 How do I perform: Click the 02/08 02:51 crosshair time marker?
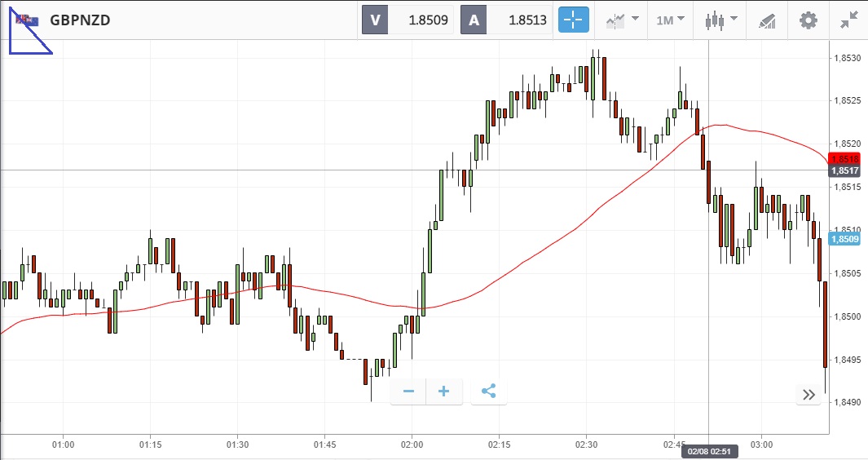click(708, 451)
